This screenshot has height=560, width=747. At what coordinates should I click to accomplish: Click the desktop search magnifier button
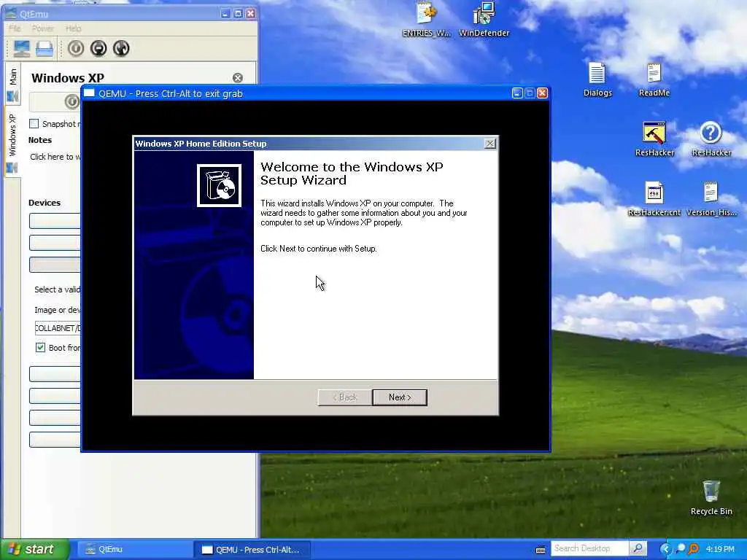point(638,548)
